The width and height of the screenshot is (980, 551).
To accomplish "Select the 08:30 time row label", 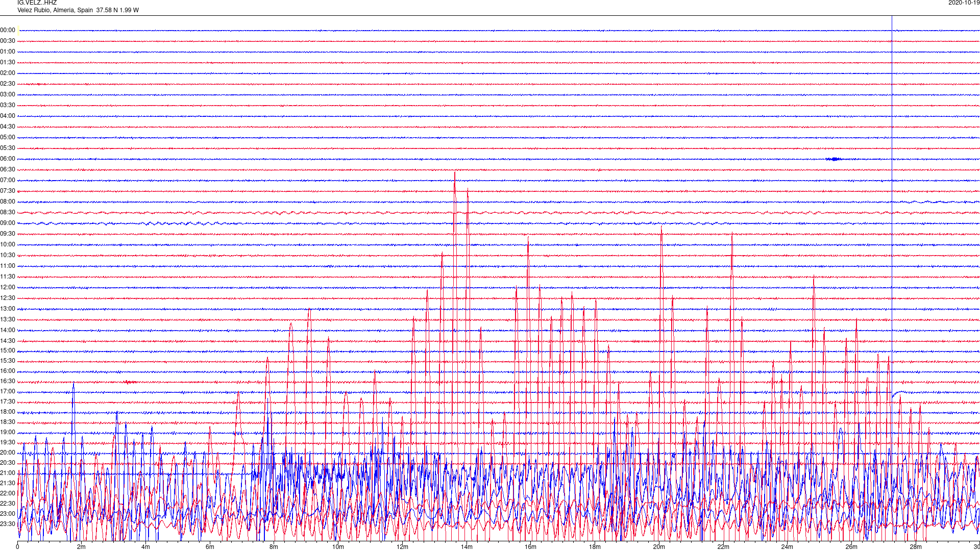I will pyautogui.click(x=8, y=212).
